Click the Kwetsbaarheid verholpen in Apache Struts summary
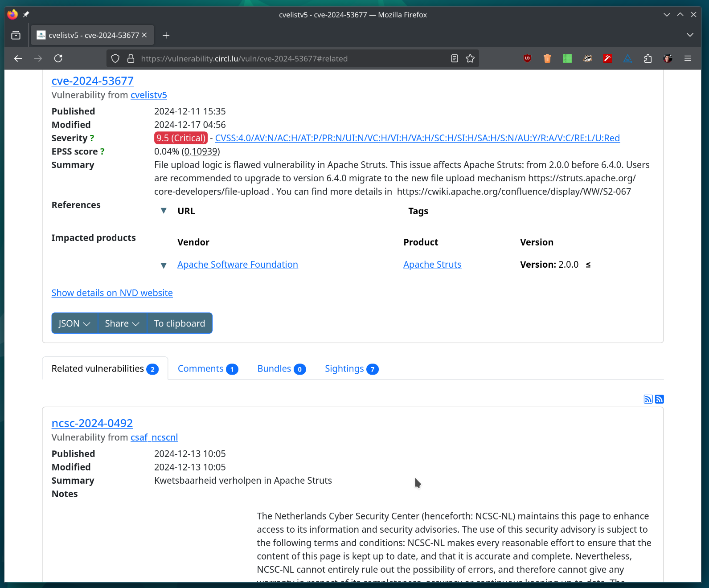Image resolution: width=709 pixels, height=588 pixels. [x=243, y=481]
